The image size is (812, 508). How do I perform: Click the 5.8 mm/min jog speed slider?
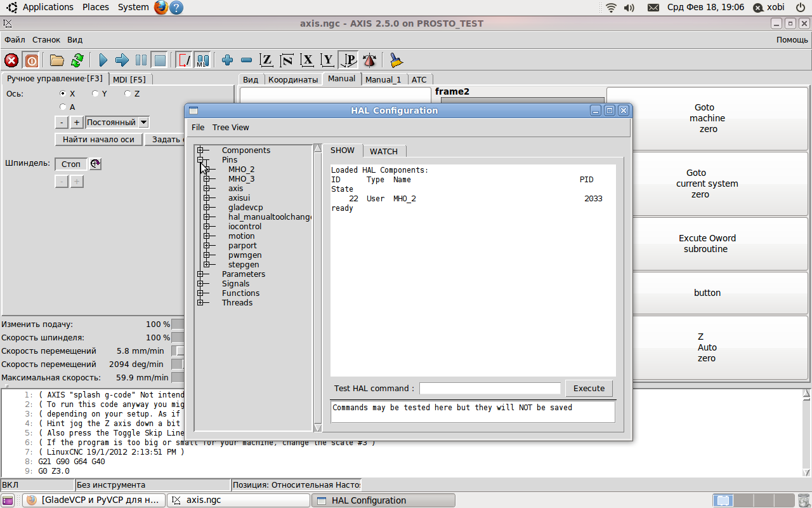pyautogui.click(x=178, y=351)
